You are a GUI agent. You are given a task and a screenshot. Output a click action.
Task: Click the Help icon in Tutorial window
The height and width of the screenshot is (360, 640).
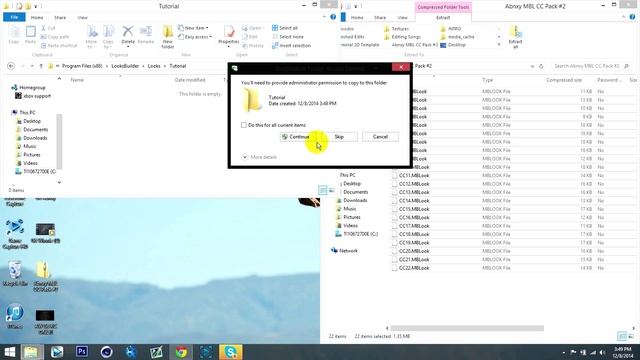click(x=333, y=17)
